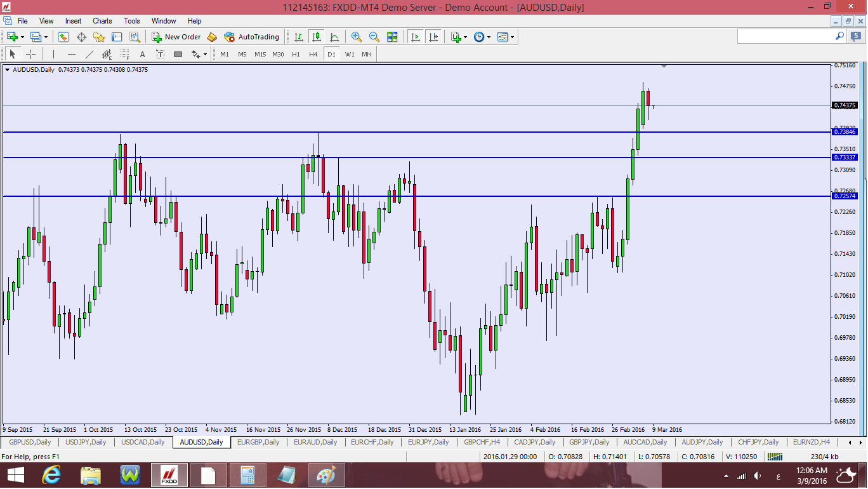Switch to M1 timeframe

(225, 54)
